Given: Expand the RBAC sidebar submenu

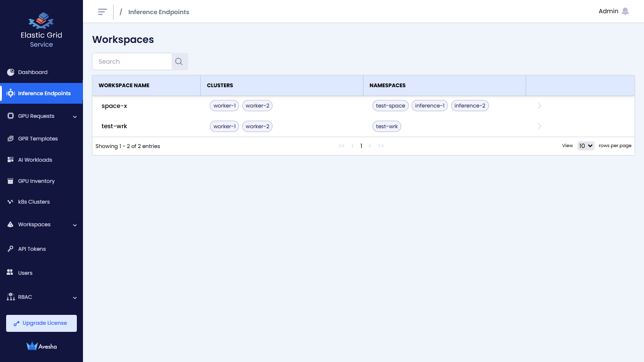Looking at the screenshot, I should coord(75,297).
